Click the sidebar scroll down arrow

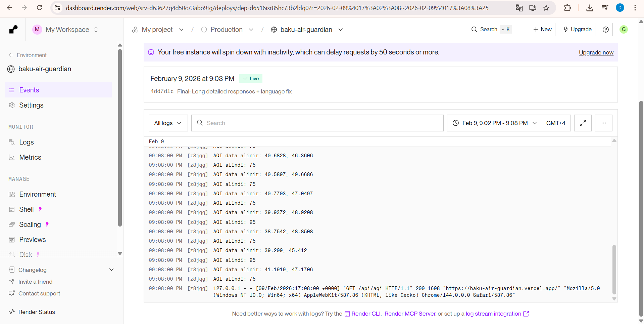(x=120, y=253)
